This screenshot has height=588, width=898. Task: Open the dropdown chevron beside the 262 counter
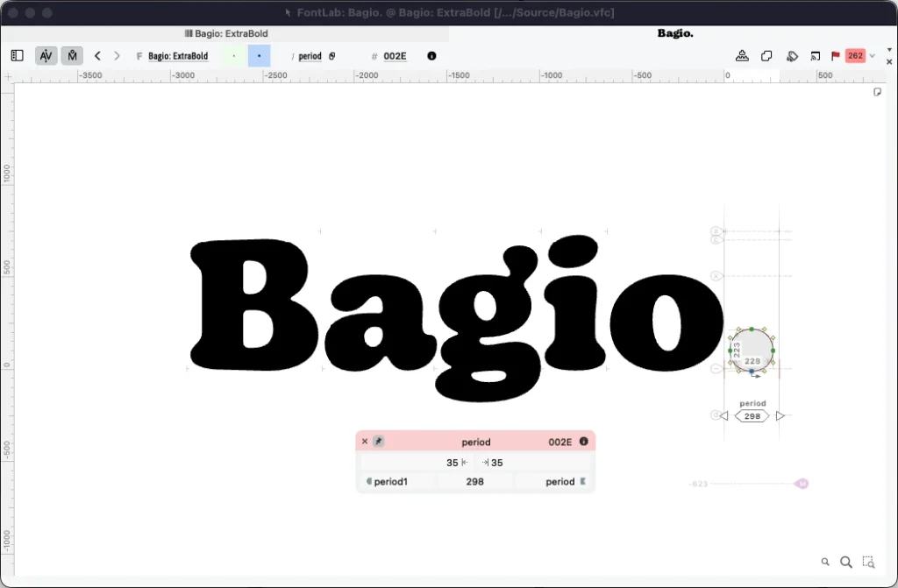click(x=871, y=55)
